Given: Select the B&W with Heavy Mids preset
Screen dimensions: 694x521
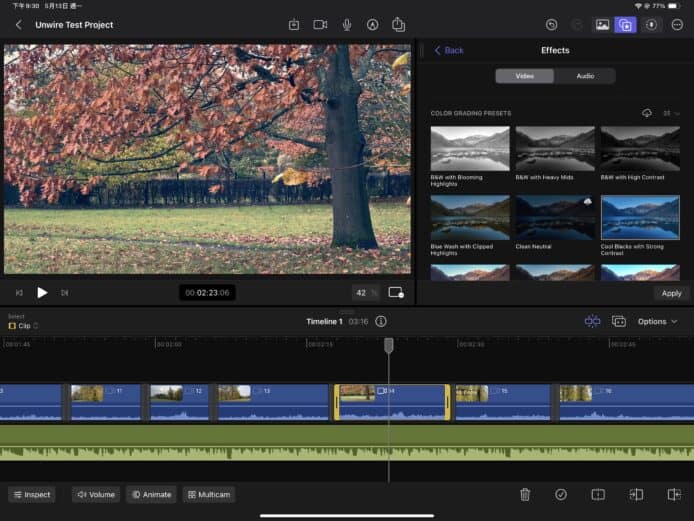Looking at the screenshot, I should pyautogui.click(x=555, y=149).
